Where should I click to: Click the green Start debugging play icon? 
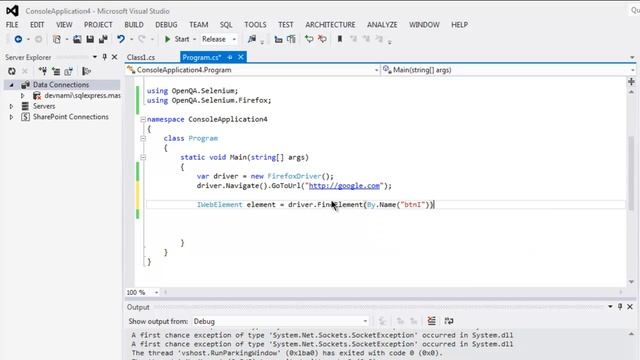(x=167, y=39)
